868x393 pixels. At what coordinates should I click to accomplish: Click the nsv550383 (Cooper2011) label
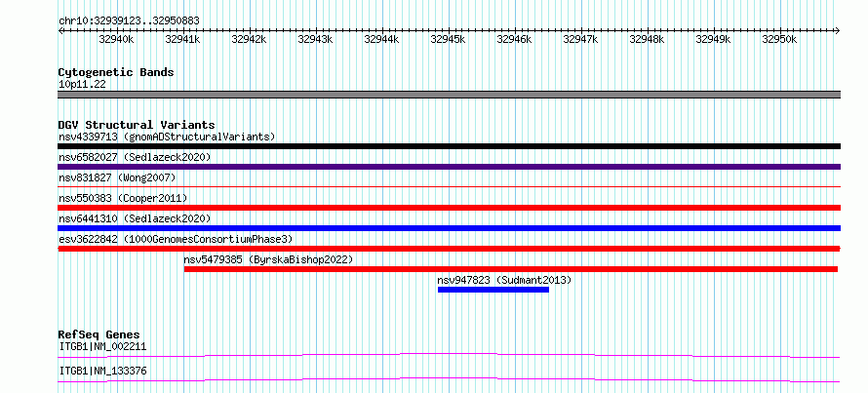tap(123, 198)
